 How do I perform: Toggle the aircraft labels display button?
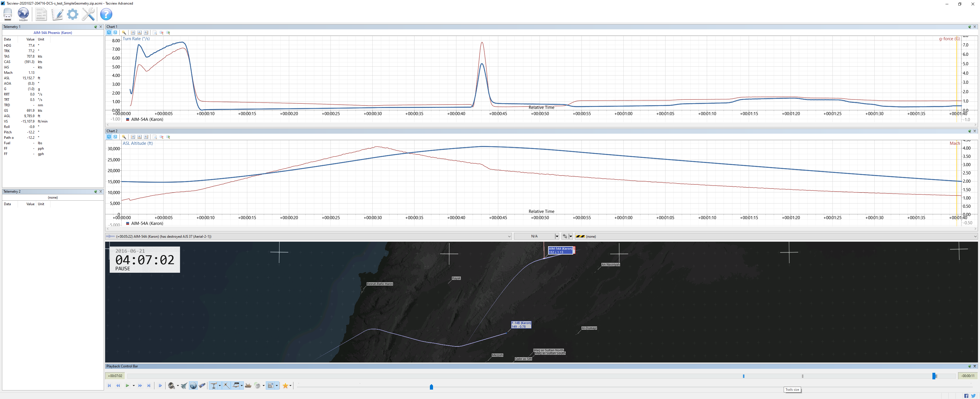point(236,386)
